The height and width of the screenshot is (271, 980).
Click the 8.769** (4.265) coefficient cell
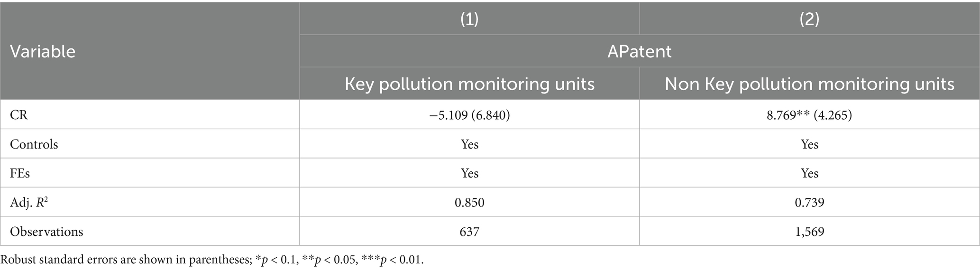pos(809,115)
